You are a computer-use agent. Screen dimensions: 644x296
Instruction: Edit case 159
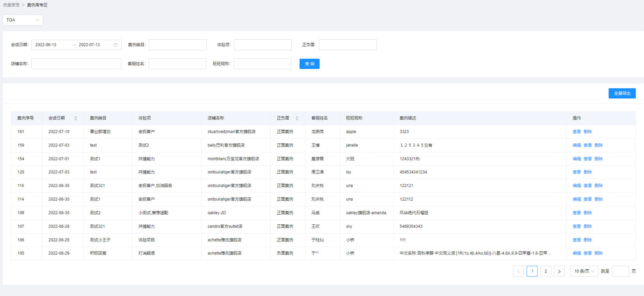click(577, 145)
